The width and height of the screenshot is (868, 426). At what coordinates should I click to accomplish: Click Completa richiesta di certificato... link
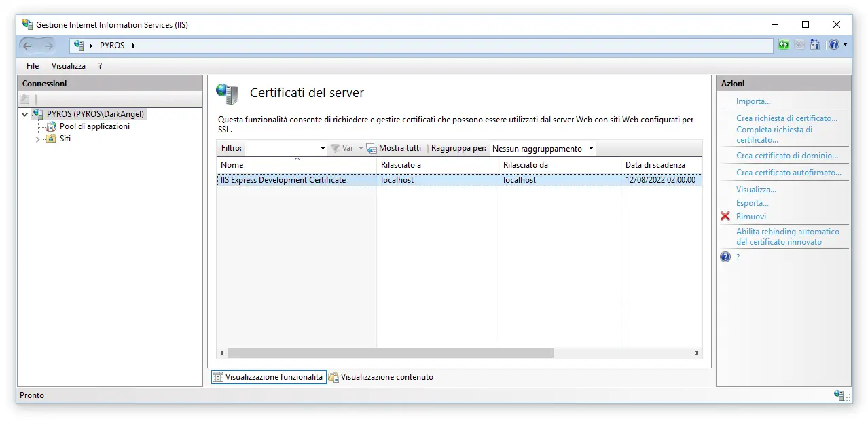click(774, 135)
